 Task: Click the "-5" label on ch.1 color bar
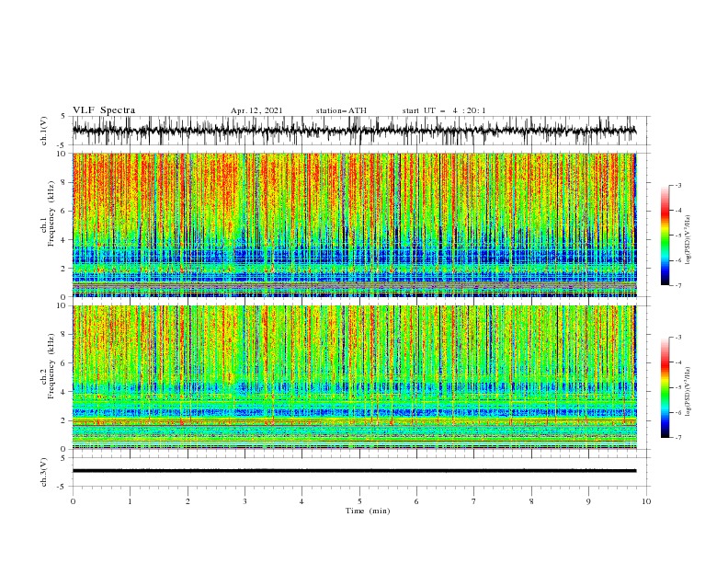click(x=677, y=236)
